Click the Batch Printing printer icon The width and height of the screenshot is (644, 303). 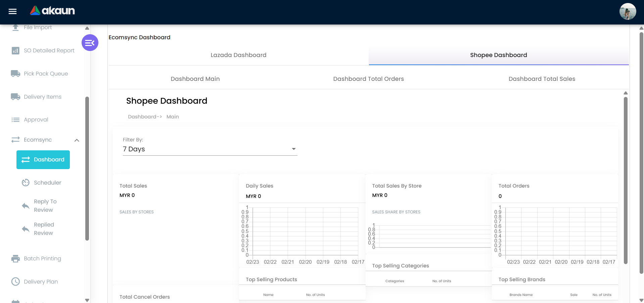pyautogui.click(x=15, y=259)
